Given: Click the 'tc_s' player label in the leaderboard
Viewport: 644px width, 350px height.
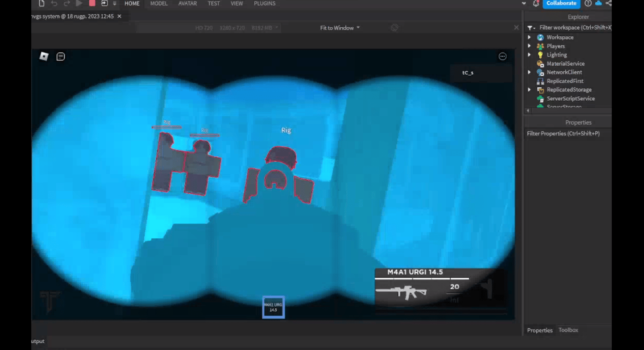Looking at the screenshot, I should pyautogui.click(x=468, y=73).
